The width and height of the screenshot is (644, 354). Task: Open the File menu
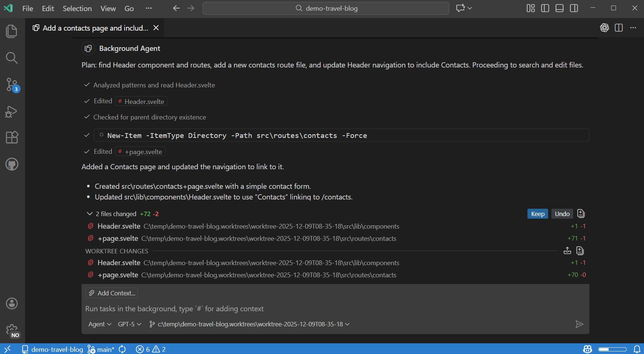[27, 8]
